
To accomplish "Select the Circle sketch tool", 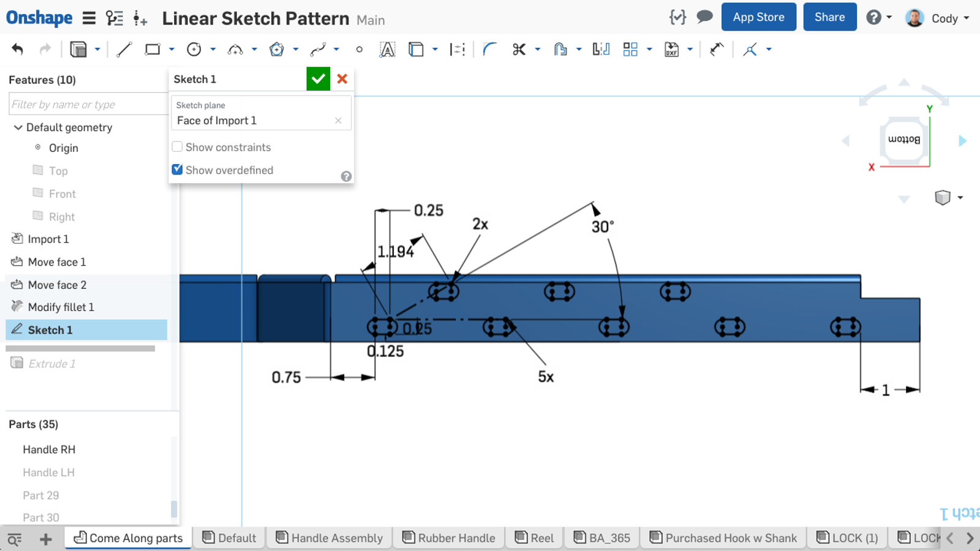I will pos(194,49).
